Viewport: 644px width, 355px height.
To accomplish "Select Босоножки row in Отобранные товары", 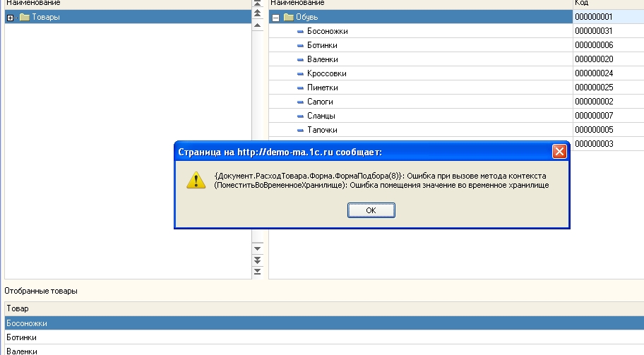I will 27,323.
